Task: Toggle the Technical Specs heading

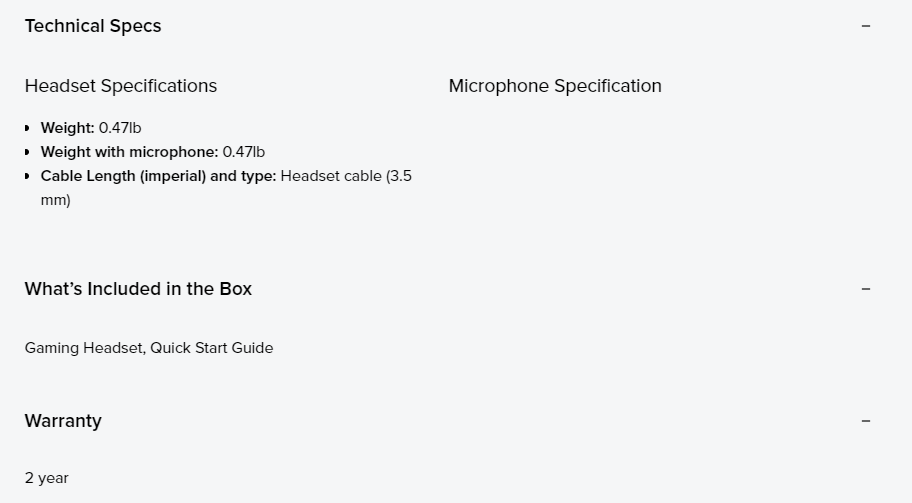Action: pos(93,26)
